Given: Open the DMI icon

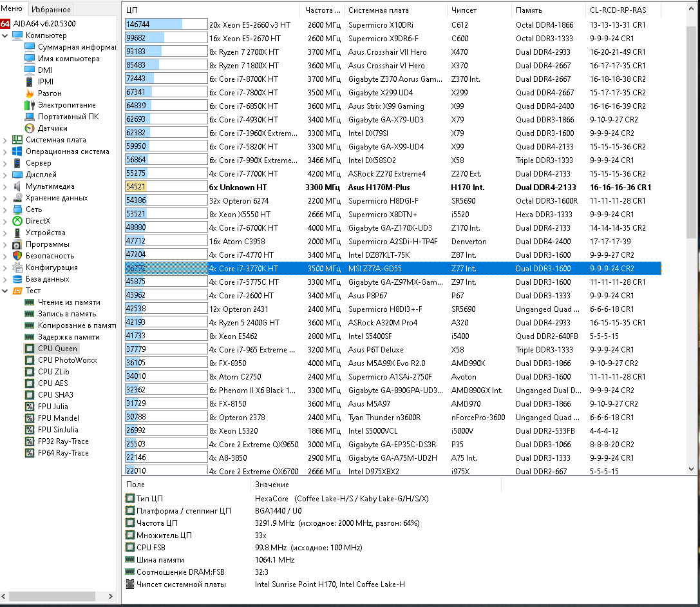Looking at the screenshot, I should [30, 70].
